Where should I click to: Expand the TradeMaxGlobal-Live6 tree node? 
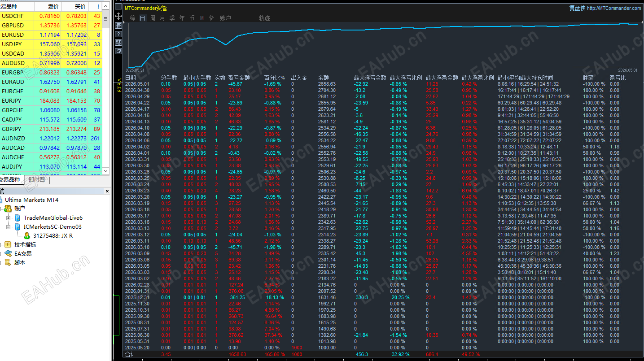pos(9,218)
